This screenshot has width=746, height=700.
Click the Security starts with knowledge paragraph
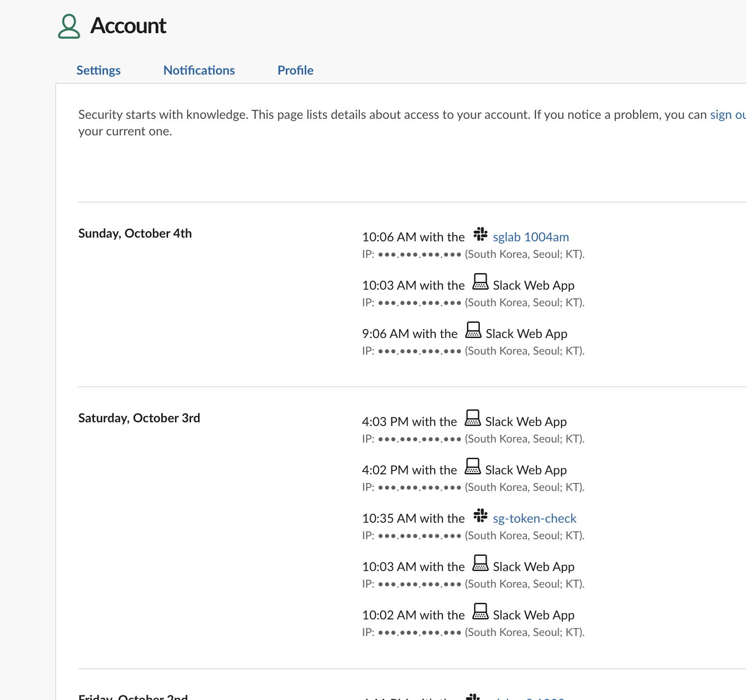click(x=412, y=123)
